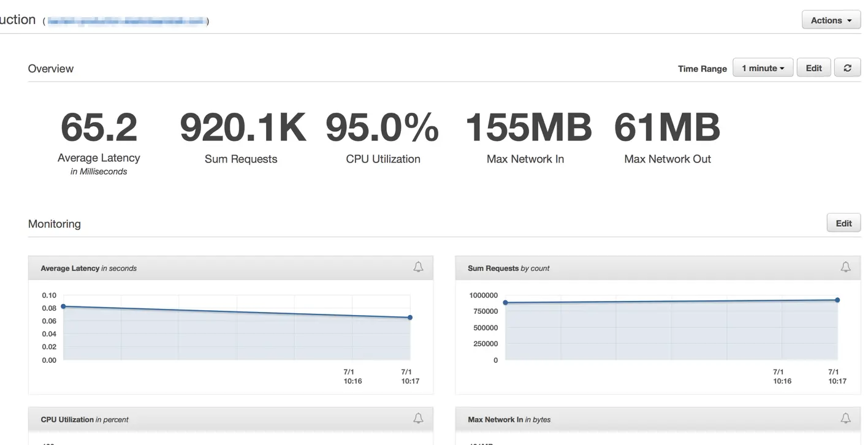Click Edit button in Overview section
Viewport: 868px width, 445px height.
point(813,68)
